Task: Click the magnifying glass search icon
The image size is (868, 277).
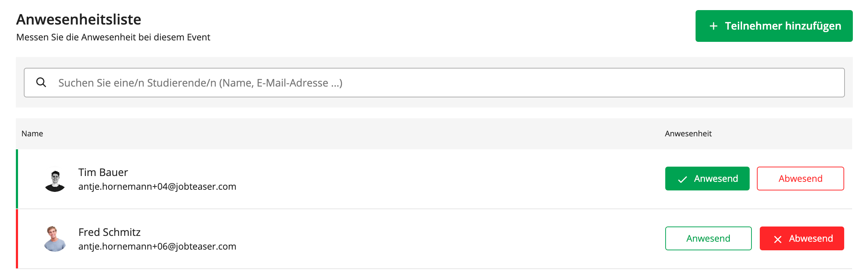Action: [41, 82]
